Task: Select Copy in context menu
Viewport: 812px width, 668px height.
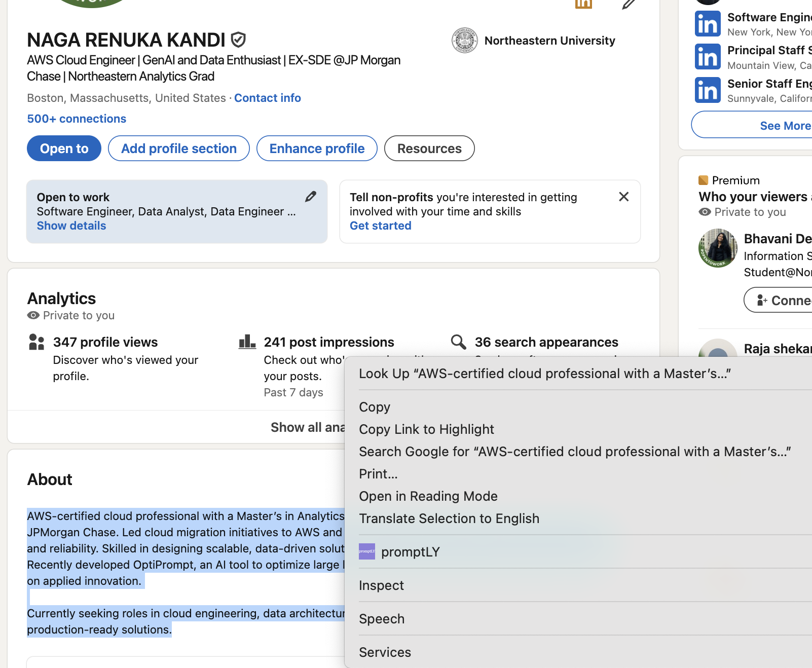Action: tap(375, 407)
